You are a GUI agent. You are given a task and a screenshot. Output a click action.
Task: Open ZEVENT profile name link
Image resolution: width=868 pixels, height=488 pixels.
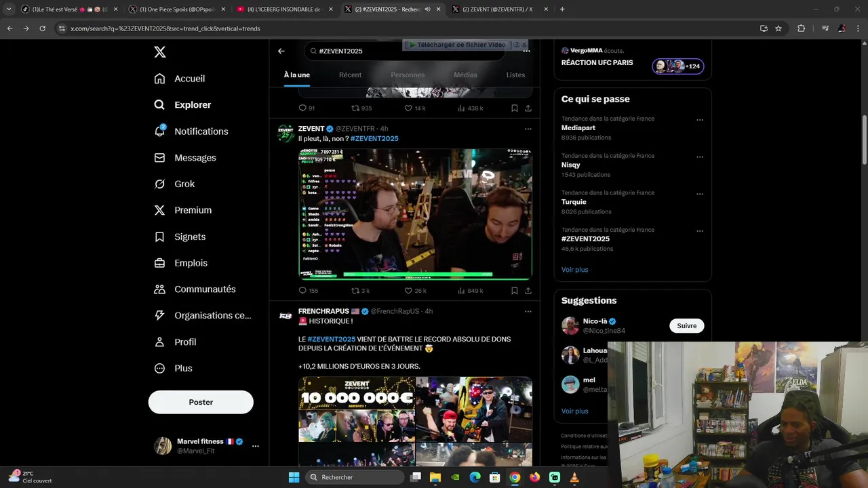pos(311,129)
